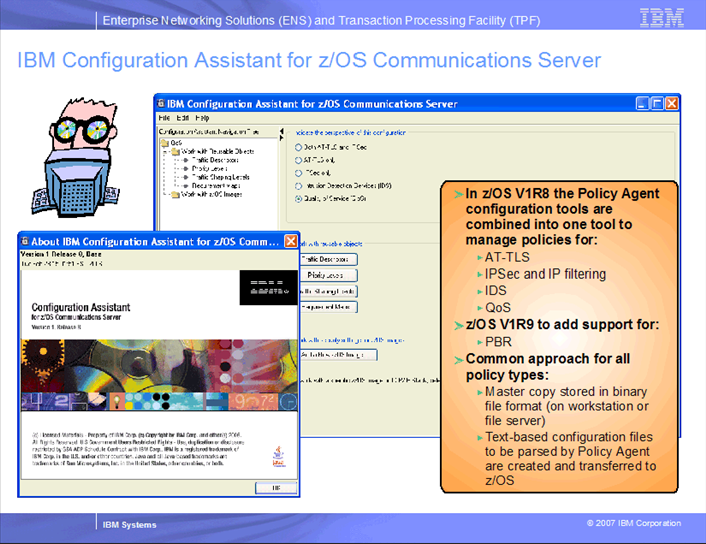706x544 pixels.
Task: Click the IBM logo in slide header
Action: (x=662, y=18)
